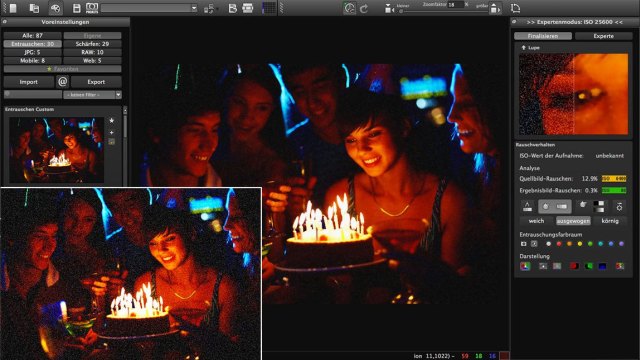Click the green Ergebnisbild-Rauschen ISO bar
This screenshot has width=640, height=360.
point(614,191)
